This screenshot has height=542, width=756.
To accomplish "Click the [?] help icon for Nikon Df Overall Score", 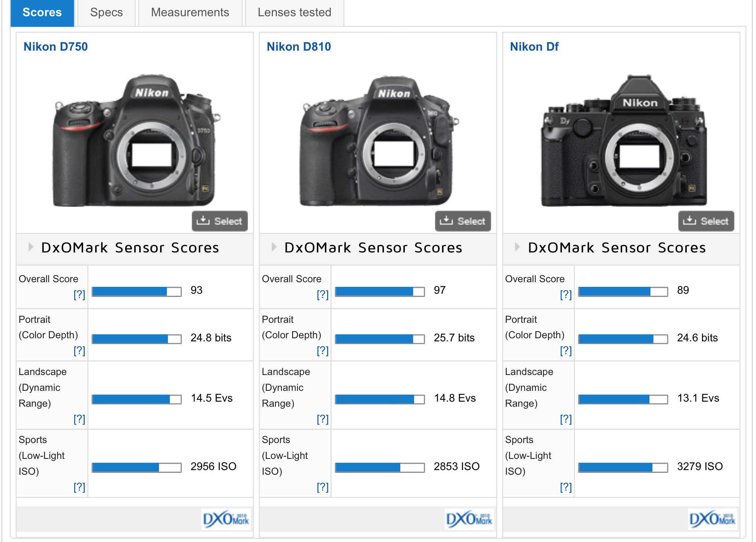I will (x=566, y=295).
